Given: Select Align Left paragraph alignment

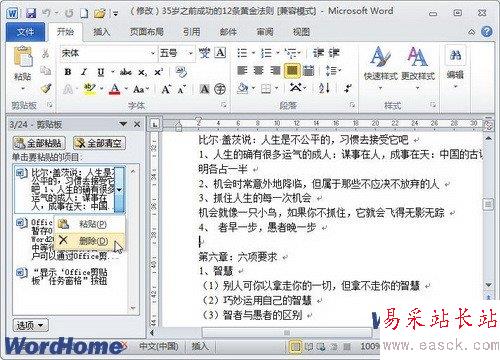Looking at the screenshot, I should (242, 70).
